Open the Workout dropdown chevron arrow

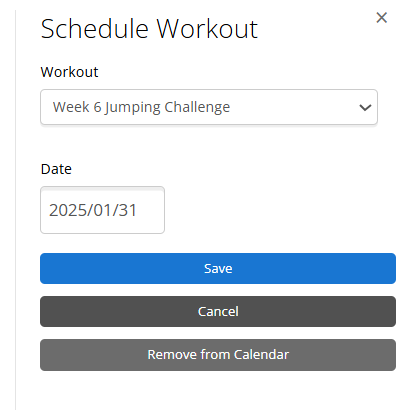[x=365, y=107]
